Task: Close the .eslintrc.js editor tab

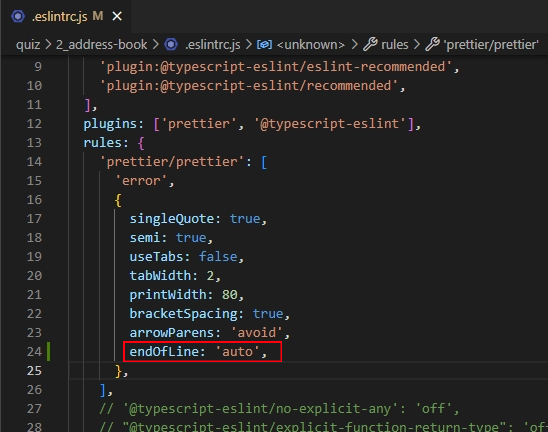Action: click(117, 16)
